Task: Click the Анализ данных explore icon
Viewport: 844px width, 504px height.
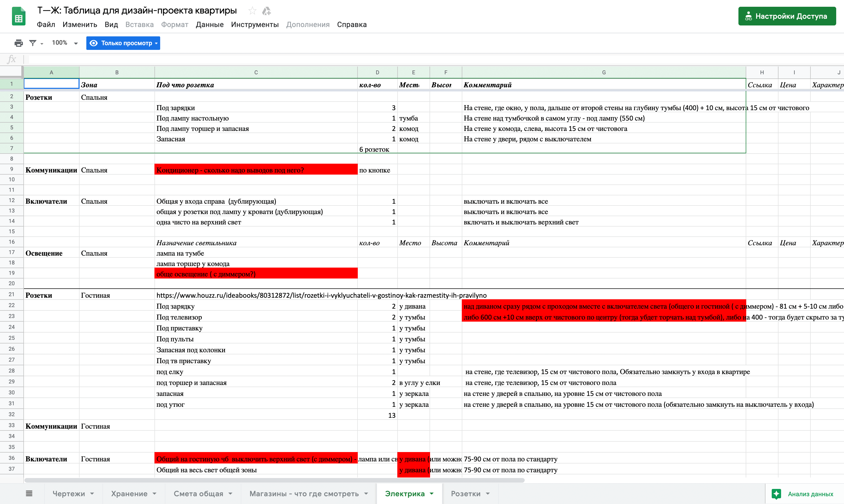Action: click(x=776, y=494)
